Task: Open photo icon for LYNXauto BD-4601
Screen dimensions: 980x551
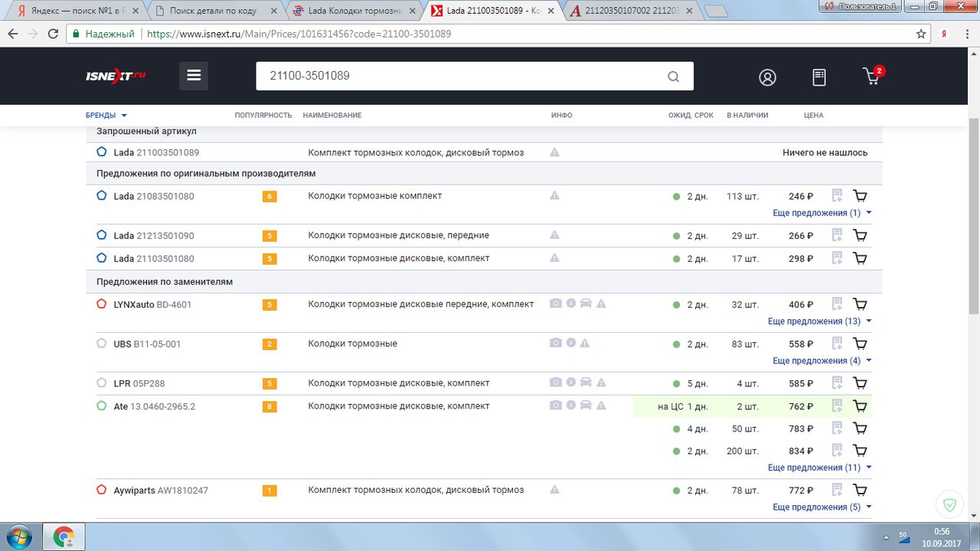Action: click(x=556, y=304)
